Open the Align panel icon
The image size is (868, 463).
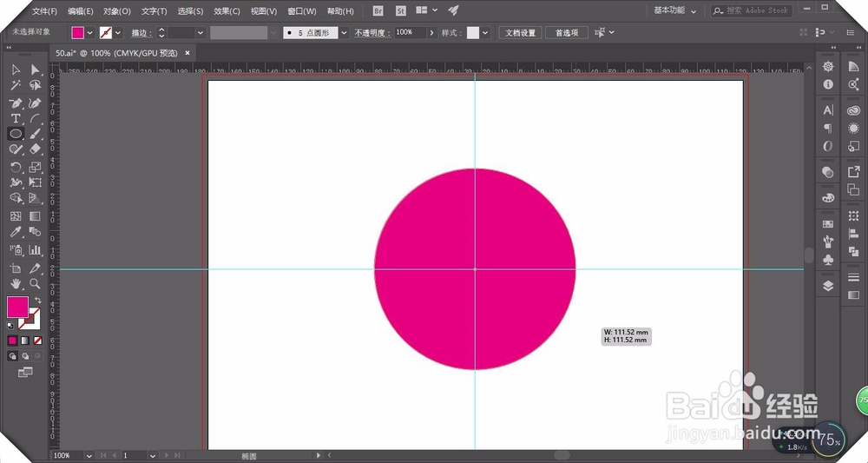coord(853,235)
